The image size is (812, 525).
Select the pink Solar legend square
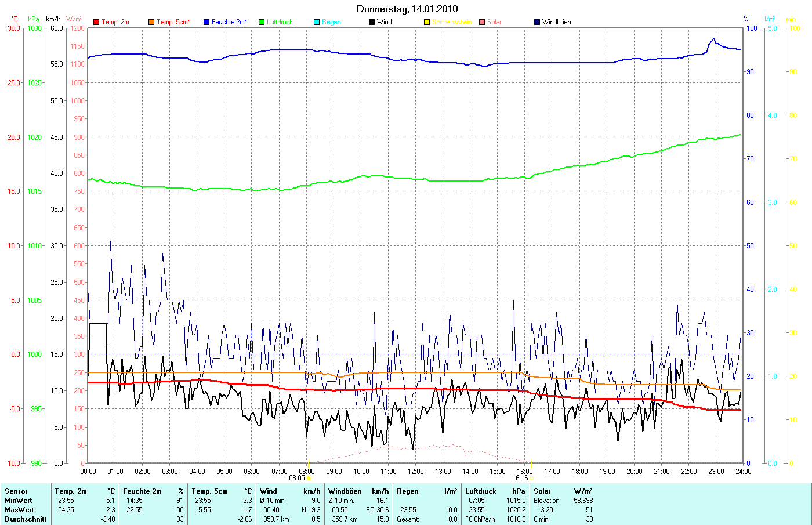tap(482, 22)
